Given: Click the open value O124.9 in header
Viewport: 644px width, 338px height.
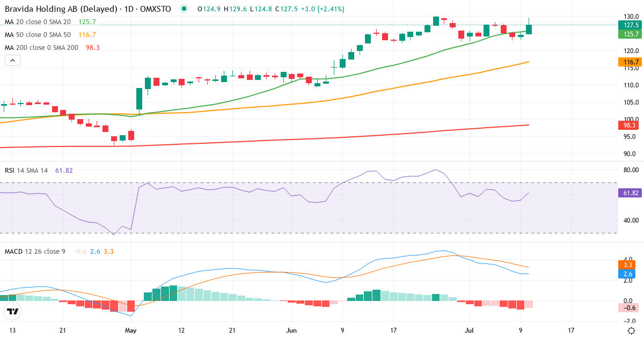Looking at the screenshot, I should tap(208, 9).
